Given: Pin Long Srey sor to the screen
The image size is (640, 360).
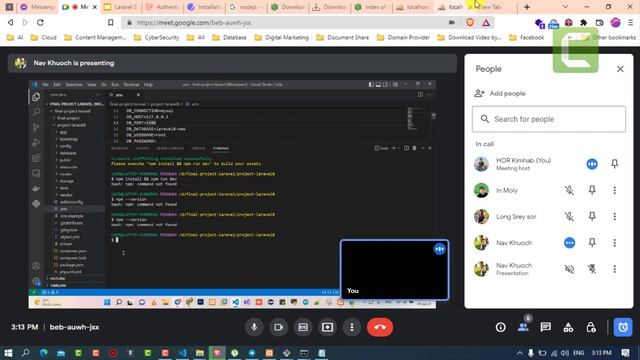Looking at the screenshot, I should [x=592, y=216].
